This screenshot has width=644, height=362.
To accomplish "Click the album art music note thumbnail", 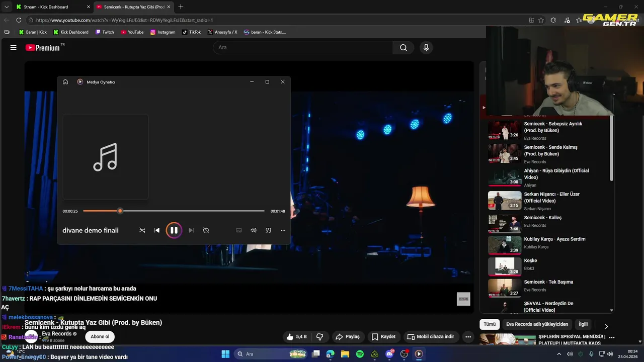I will [106, 157].
